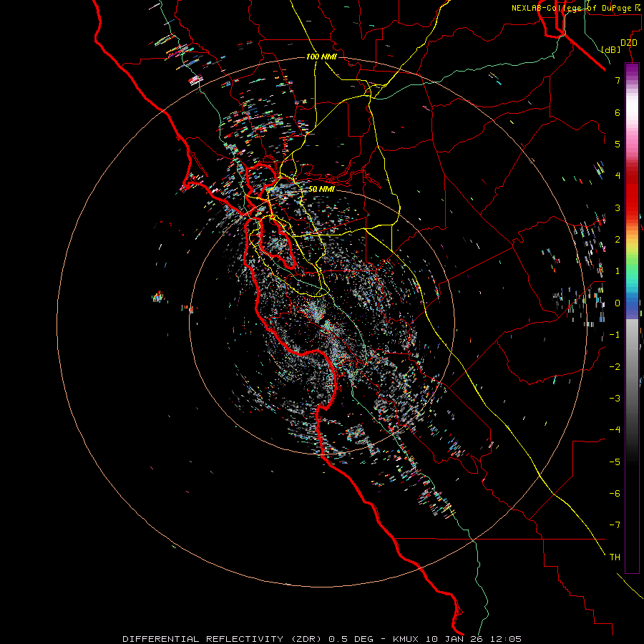Click the 3 dB red color scale band
The image size is (644, 644).
tap(632, 208)
